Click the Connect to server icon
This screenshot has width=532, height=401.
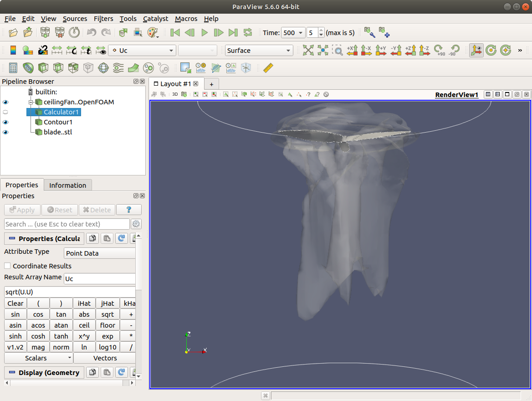point(45,33)
